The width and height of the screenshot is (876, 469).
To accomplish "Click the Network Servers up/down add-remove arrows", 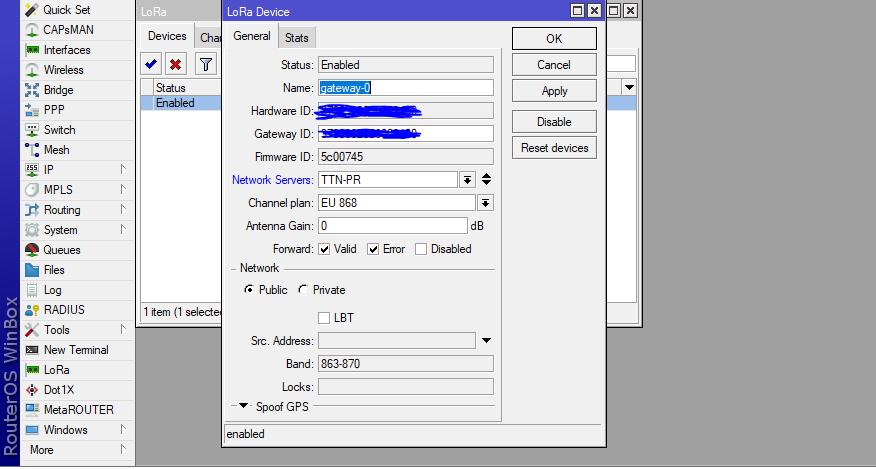I will click(x=487, y=179).
